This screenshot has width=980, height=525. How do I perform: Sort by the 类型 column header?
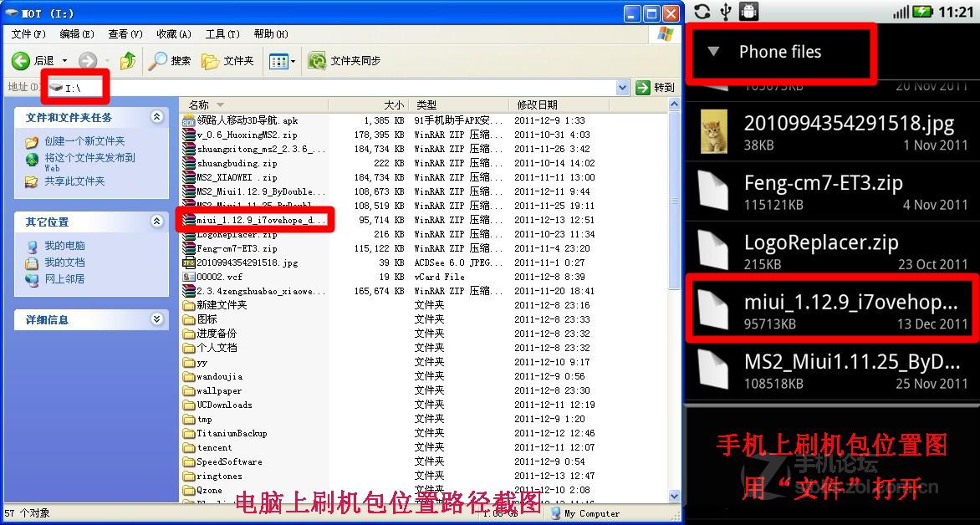pos(459,104)
